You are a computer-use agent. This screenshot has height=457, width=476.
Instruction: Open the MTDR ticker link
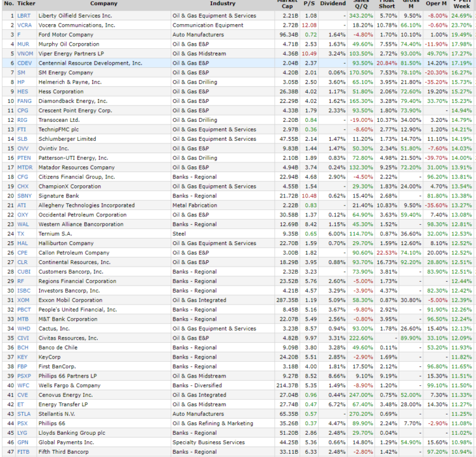[25, 168]
